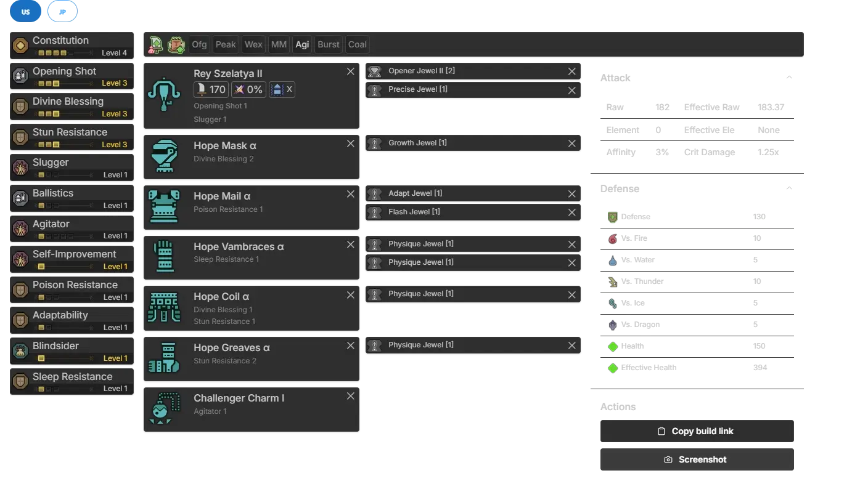Select the Coal option in the toolbar
This screenshot has height=489, width=868.
[357, 44]
